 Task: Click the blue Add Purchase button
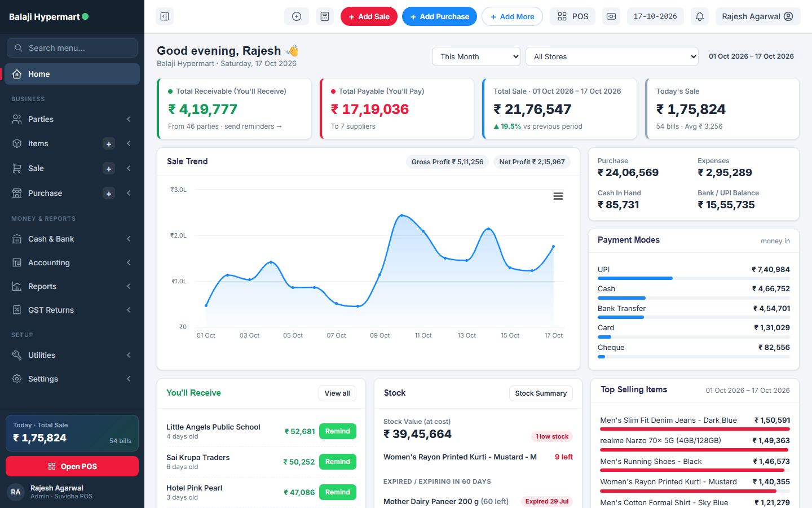click(x=439, y=16)
